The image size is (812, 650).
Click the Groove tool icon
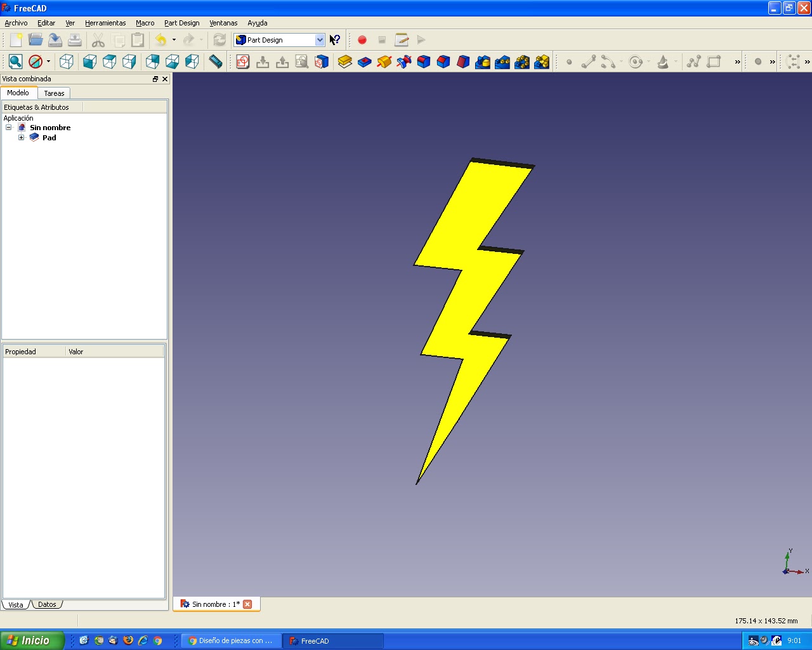coord(404,62)
